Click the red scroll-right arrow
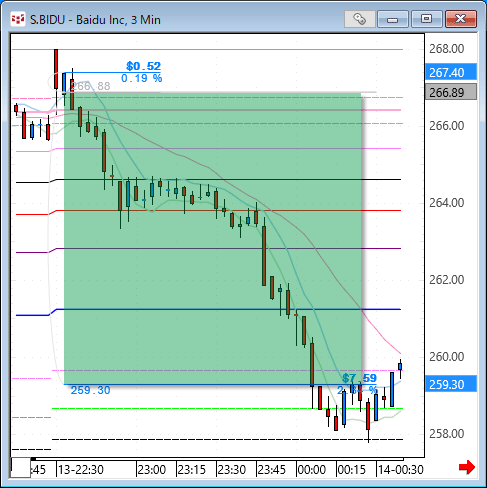The height and width of the screenshot is (488, 487). coord(467,467)
